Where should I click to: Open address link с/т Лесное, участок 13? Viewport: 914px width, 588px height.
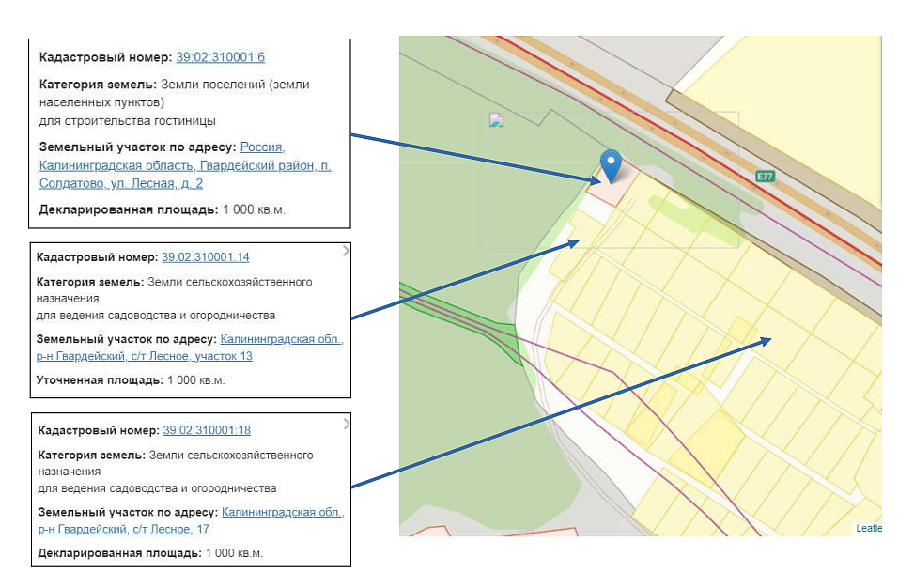[x=190, y=348]
